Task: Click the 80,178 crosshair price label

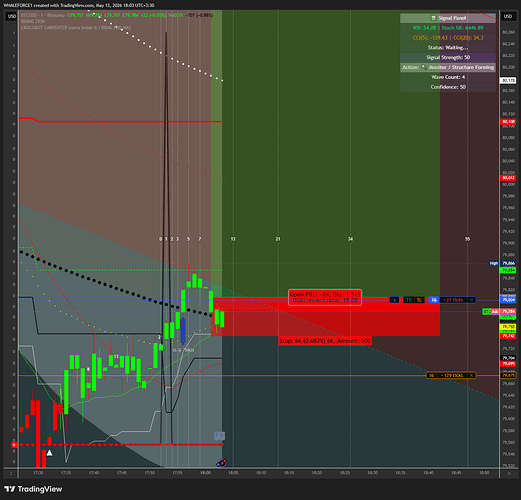Action: pyautogui.click(x=508, y=80)
